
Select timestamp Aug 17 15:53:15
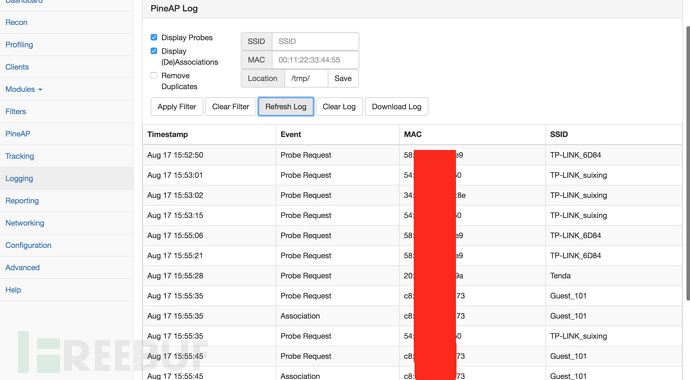point(175,216)
